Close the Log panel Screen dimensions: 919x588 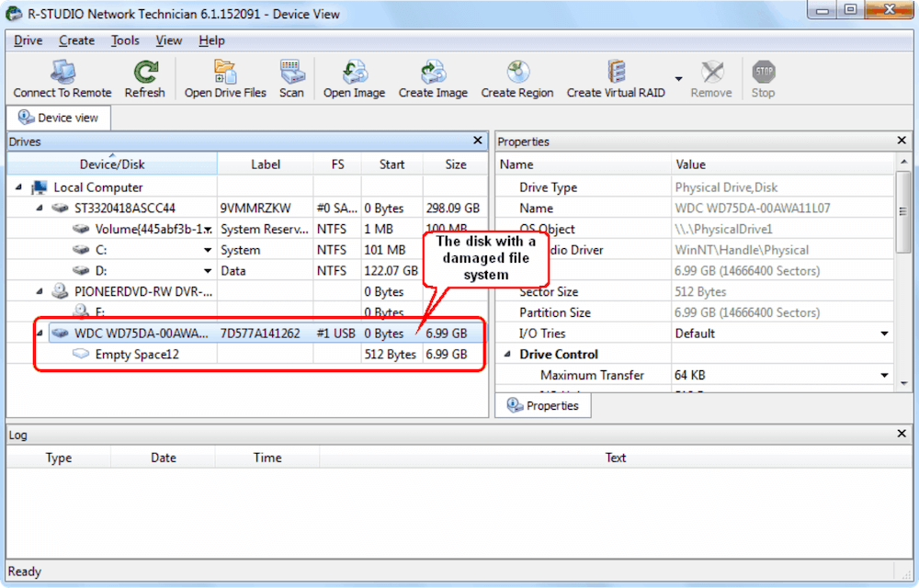click(902, 434)
